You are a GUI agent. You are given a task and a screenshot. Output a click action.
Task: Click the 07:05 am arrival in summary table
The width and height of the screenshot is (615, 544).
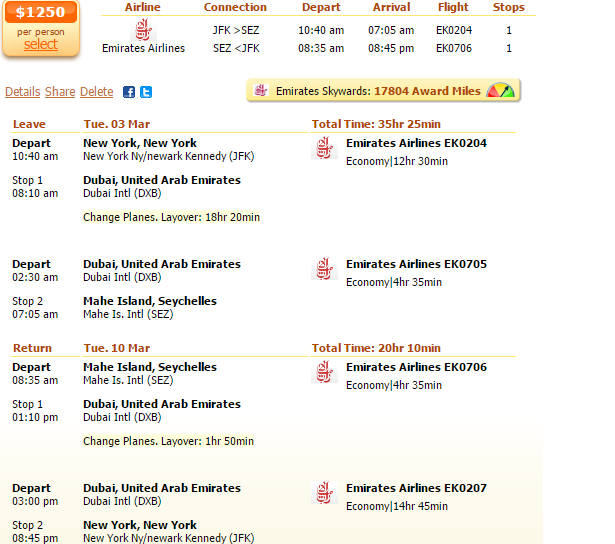click(x=391, y=30)
